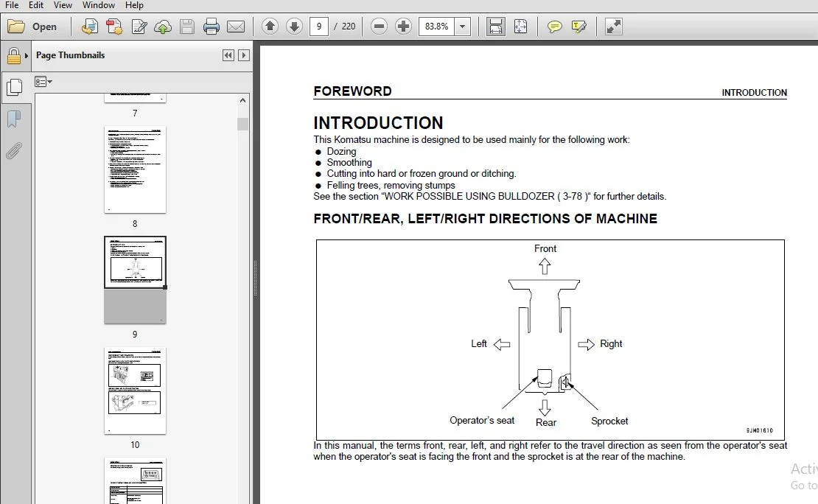Click the Add sticky note comment icon
Screen dimensions: 818x504
pyautogui.click(x=555, y=27)
